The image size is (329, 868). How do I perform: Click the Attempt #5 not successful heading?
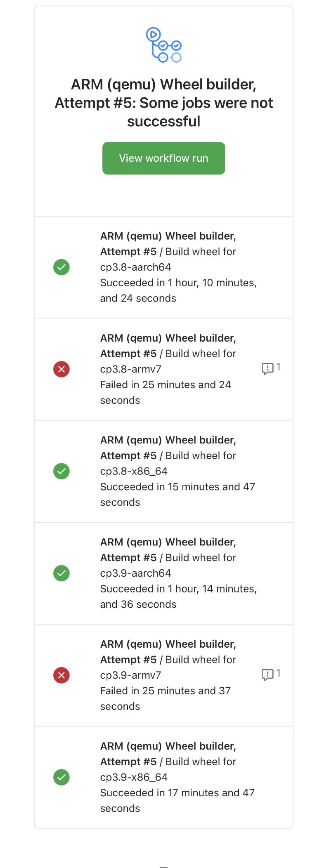164,103
